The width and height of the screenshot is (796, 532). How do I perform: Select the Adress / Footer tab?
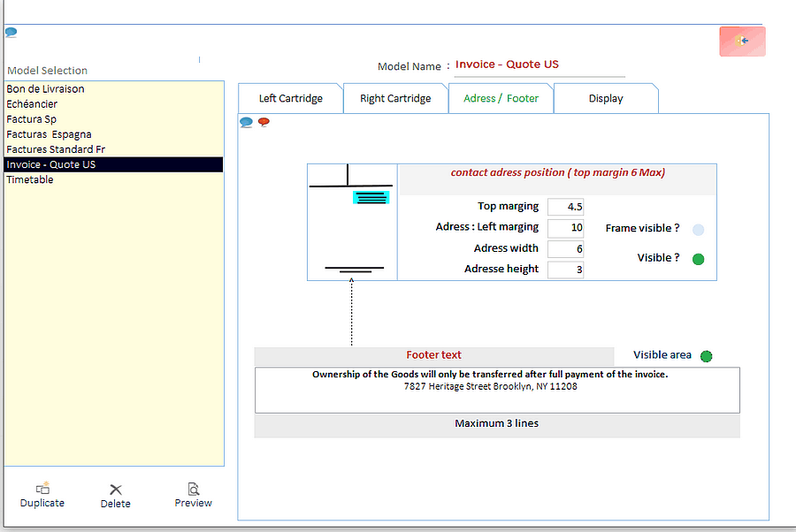[501, 98]
